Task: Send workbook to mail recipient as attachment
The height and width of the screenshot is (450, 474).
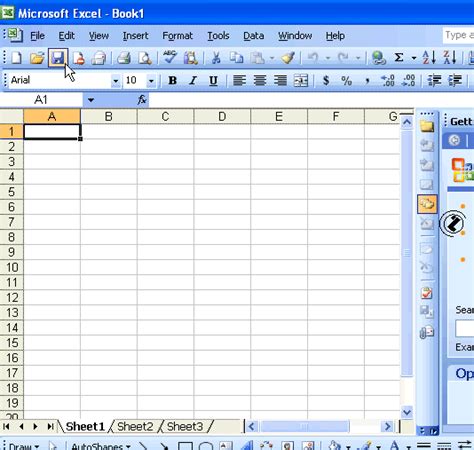Action: point(426,332)
